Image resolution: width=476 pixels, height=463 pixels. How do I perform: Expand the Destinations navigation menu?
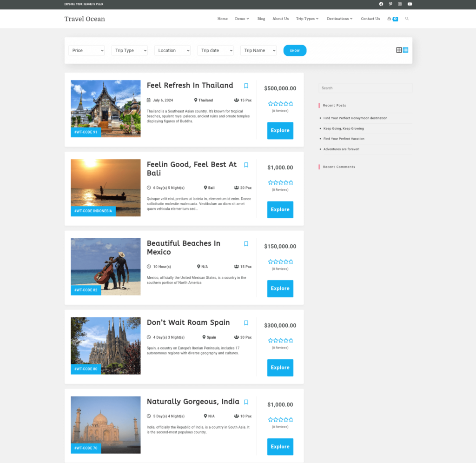(x=339, y=19)
